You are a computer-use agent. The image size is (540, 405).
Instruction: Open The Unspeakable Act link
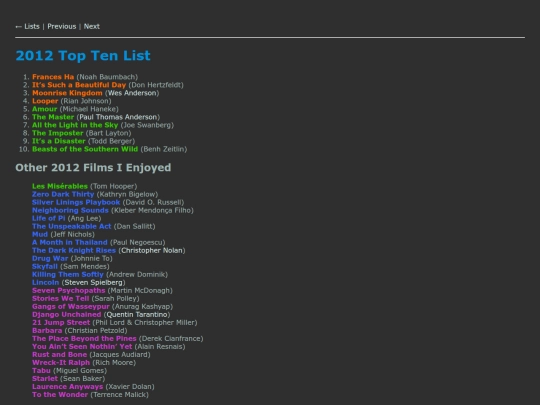click(72, 226)
